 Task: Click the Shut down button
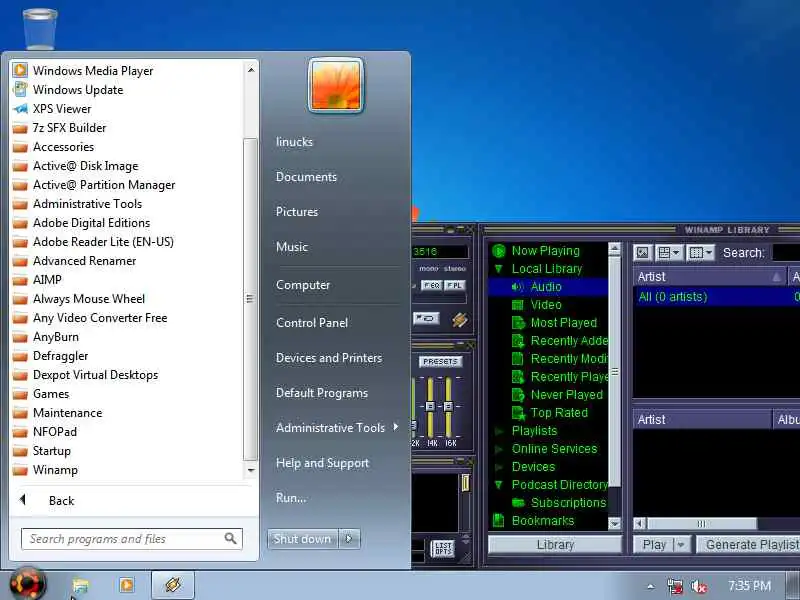pyautogui.click(x=303, y=539)
